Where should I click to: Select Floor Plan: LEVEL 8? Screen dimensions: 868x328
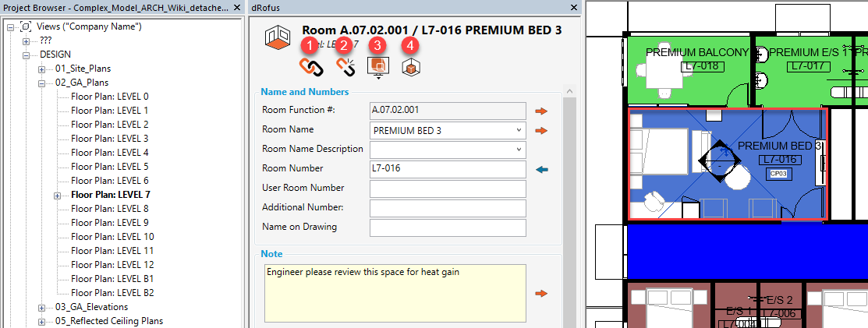pos(110,209)
